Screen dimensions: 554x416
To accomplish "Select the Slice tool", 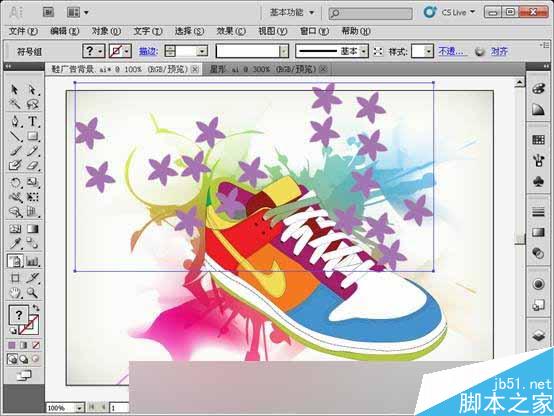I will click(x=32, y=278).
